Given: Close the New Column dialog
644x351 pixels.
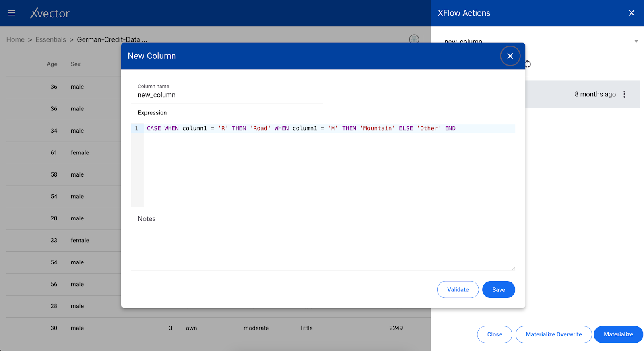Looking at the screenshot, I should tap(510, 56).
